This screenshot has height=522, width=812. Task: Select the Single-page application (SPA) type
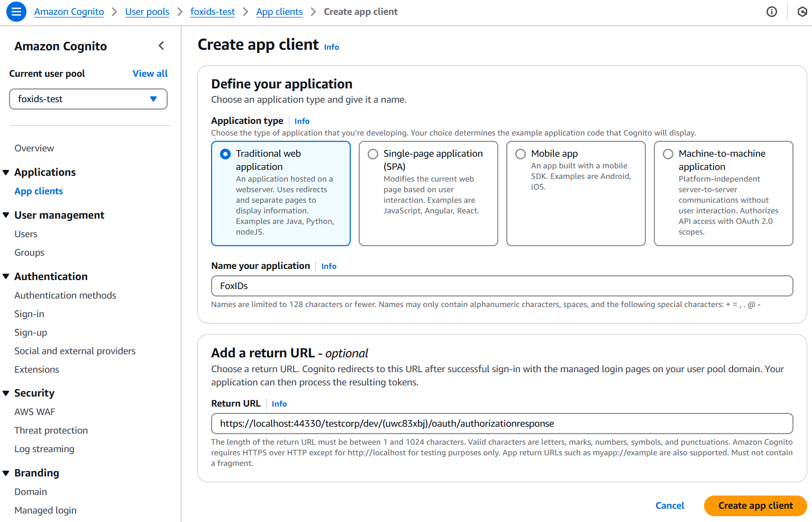tap(373, 154)
